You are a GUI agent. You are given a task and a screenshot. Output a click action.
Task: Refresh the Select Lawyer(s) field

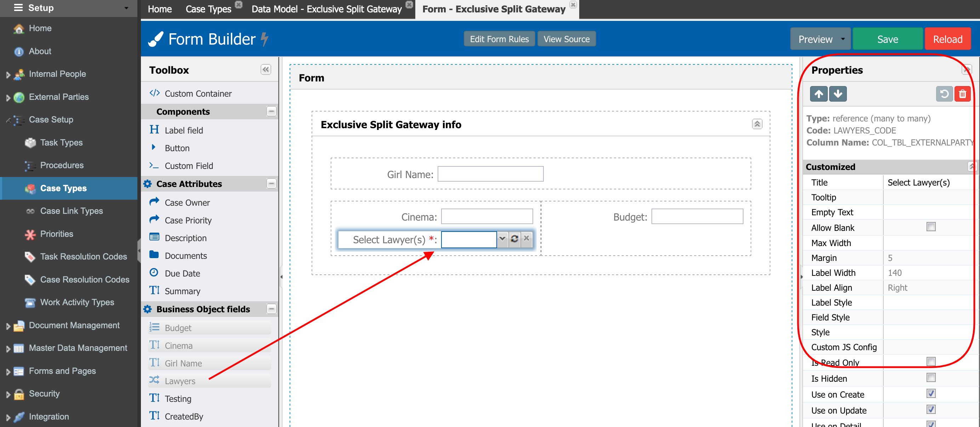(x=514, y=239)
